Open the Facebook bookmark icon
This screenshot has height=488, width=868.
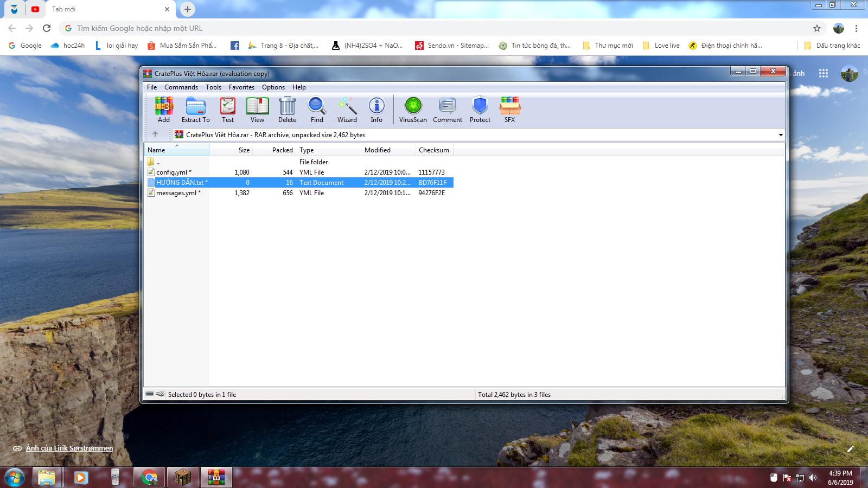tap(235, 46)
